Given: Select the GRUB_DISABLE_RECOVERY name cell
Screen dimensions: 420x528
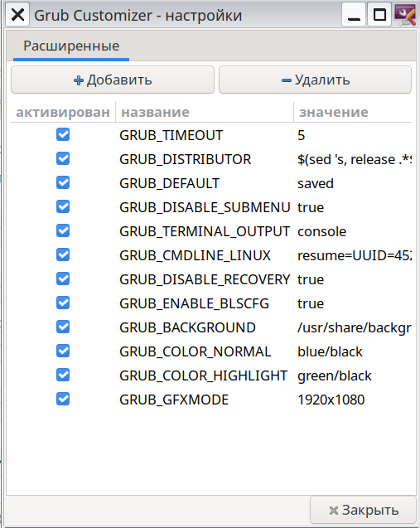Looking at the screenshot, I should pyautogui.click(x=205, y=279).
